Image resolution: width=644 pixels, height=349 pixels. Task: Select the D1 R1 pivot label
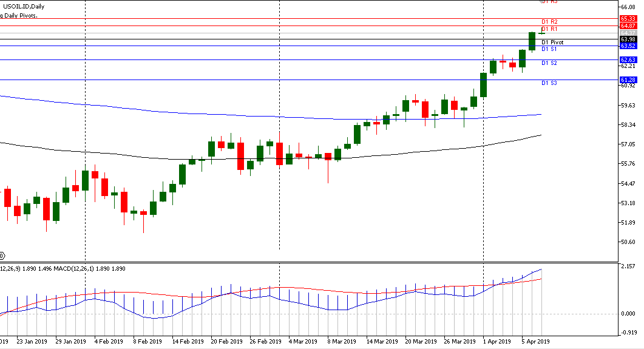[549, 29]
